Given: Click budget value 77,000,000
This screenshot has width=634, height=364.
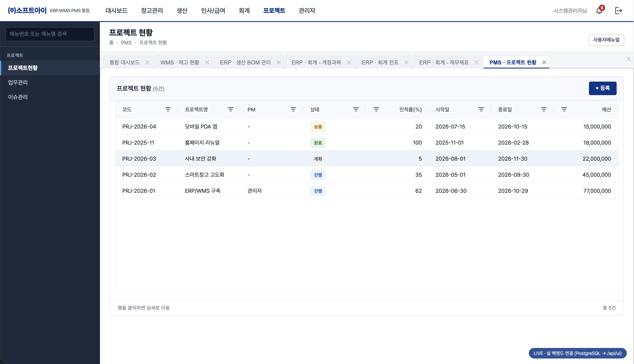Looking at the screenshot, I should coord(597,191).
